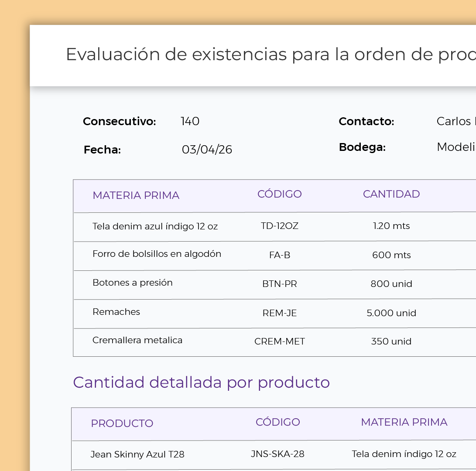476x471 pixels.
Task: Click the code CREM-MET
Action: tap(280, 341)
